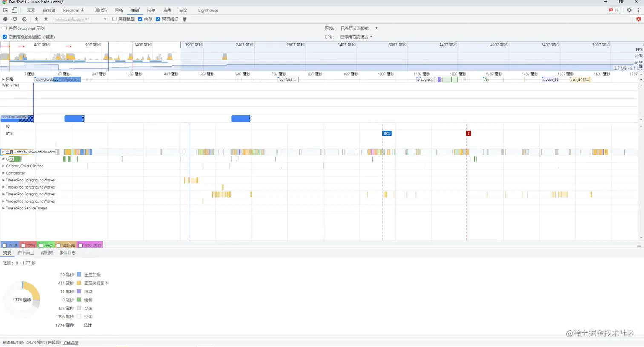Open the 源代码 panel tab
Screen dimensions: 644x347
tap(101, 10)
